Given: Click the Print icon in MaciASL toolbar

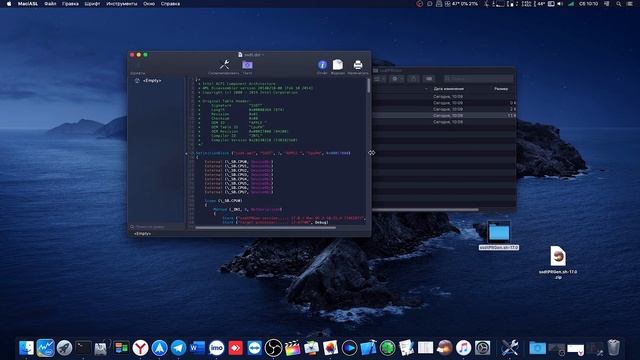Looking at the screenshot, I should pyautogui.click(x=358, y=64).
